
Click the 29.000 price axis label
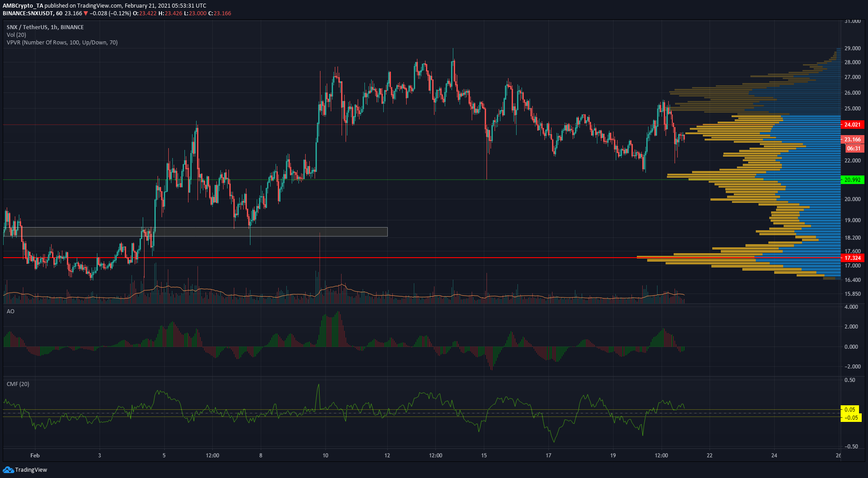click(x=852, y=48)
